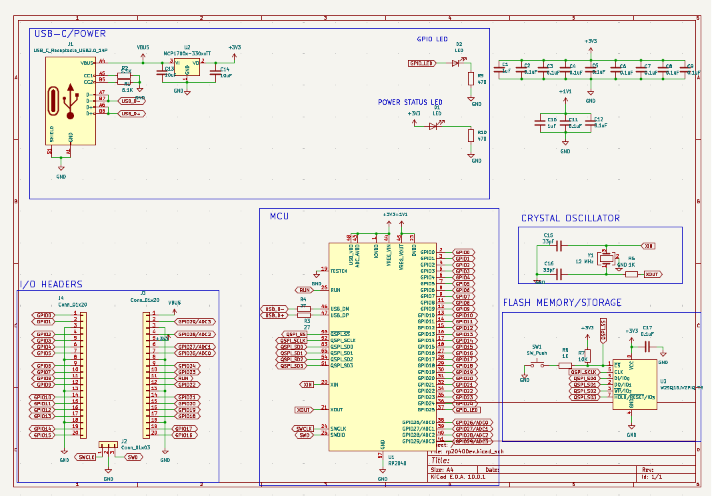
Task: Click the CRYSTAL OSCILLATOR section title
Action: coord(570,218)
